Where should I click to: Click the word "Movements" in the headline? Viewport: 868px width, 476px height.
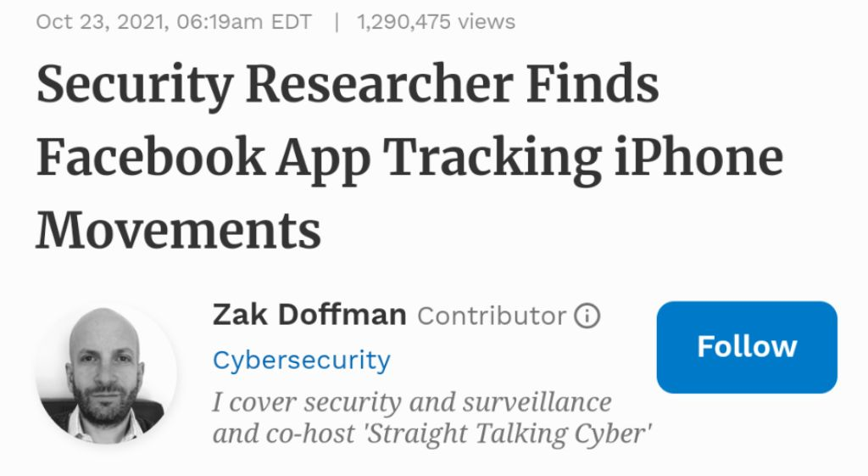pos(178,230)
